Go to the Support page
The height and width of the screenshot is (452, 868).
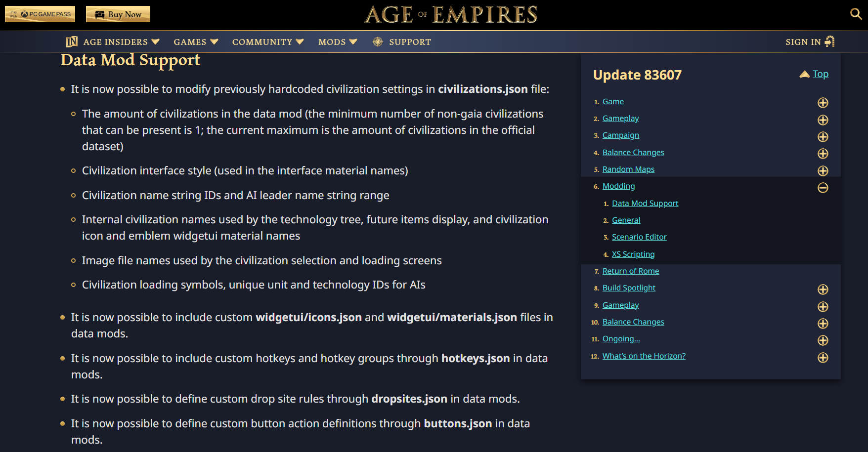(410, 42)
